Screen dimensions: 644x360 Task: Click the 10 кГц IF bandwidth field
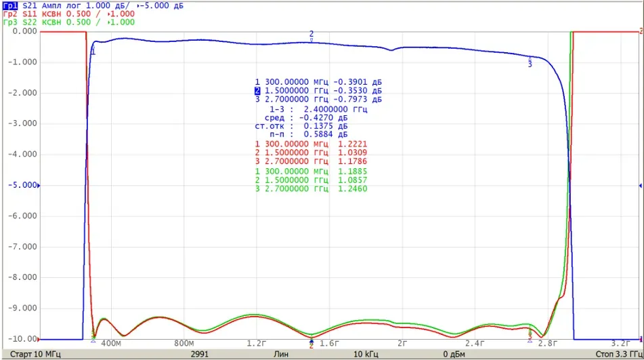pyautogui.click(x=366, y=355)
